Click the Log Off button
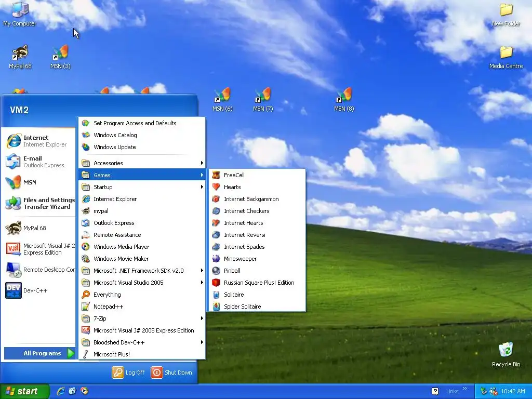The image size is (532, 399). [x=129, y=372]
